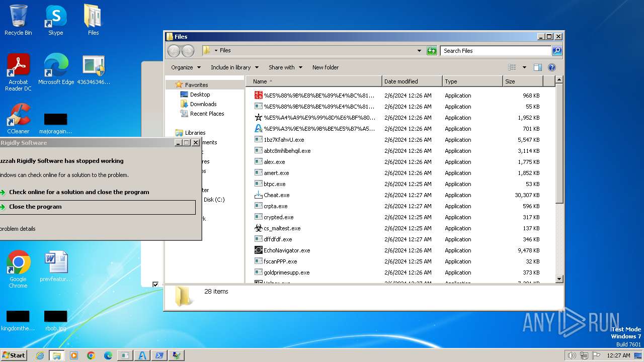Click the search magnifier button

click(556, 50)
